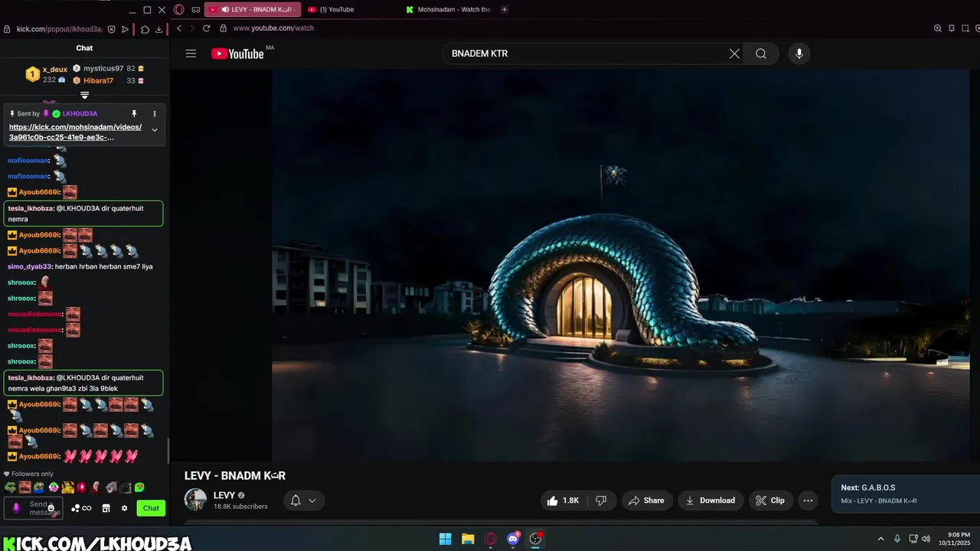Screen dimensions: 980x551
Task: Open browser zoom magnifier icon
Action: [x=937, y=28]
